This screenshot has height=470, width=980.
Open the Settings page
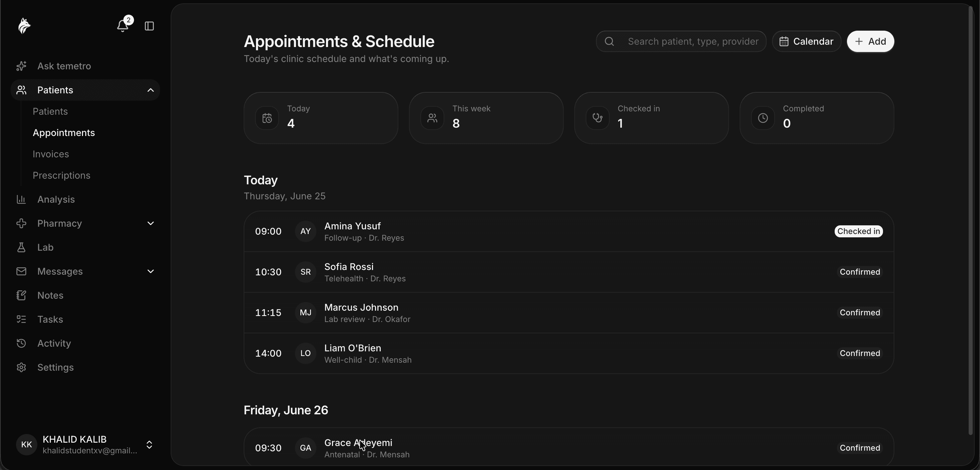(x=85, y=367)
